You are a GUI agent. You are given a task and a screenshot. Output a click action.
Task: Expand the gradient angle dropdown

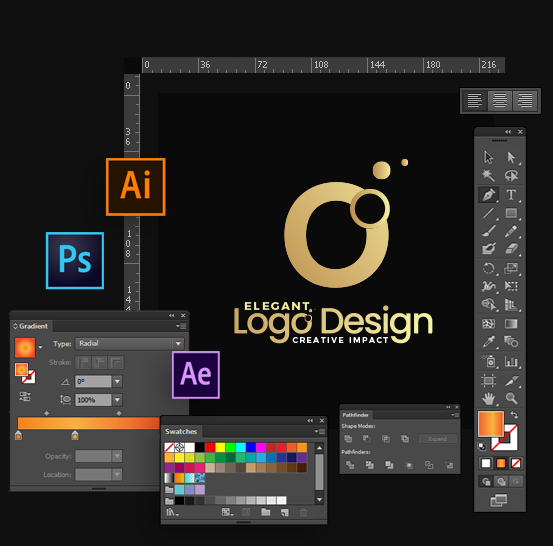click(x=117, y=381)
